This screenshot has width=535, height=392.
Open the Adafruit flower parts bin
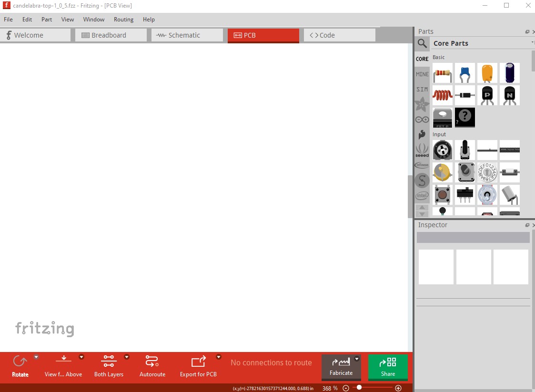click(x=422, y=104)
